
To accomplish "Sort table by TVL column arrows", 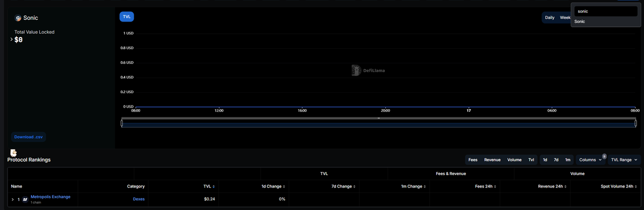I will click(x=214, y=186).
